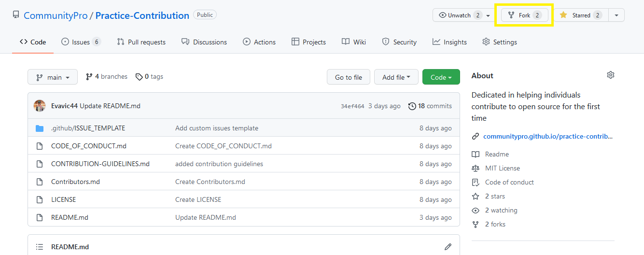Viewport: 644px width, 255px height.
Task: Open the CONTRIBUTION-GUIDELINES.md file
Action: click(100, 164)
